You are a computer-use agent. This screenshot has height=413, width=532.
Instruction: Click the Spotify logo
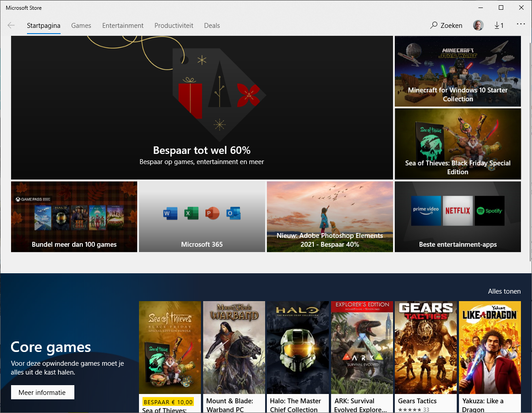pyautogui.click(x=490, y=211)
